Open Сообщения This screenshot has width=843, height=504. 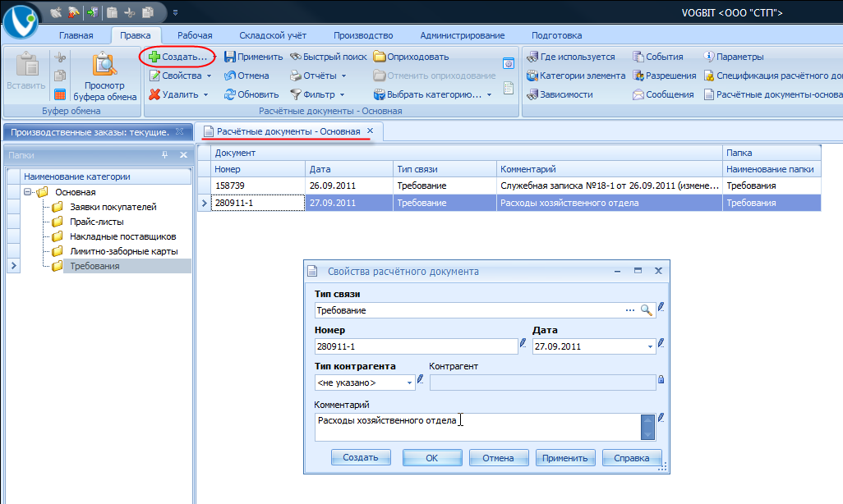[663, 94]
